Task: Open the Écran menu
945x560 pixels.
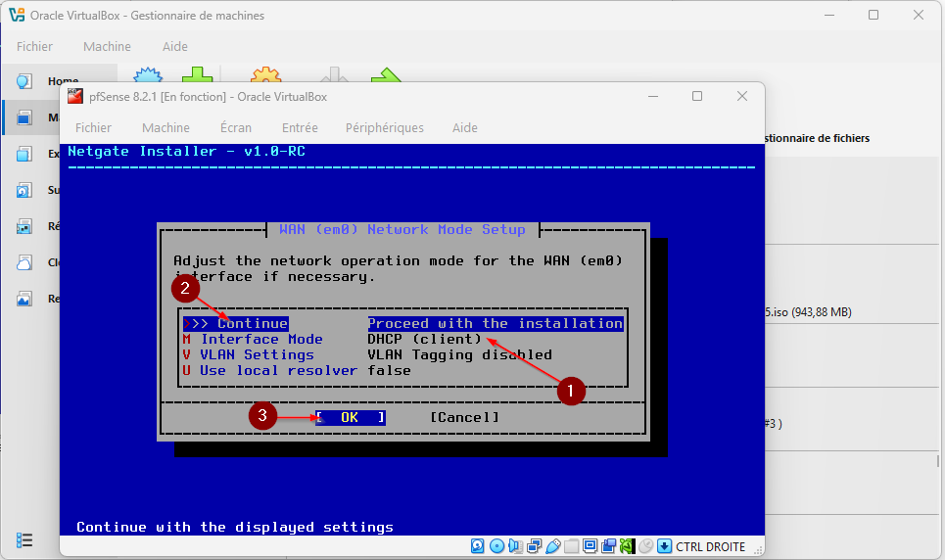Action: [x=235, y=127]
